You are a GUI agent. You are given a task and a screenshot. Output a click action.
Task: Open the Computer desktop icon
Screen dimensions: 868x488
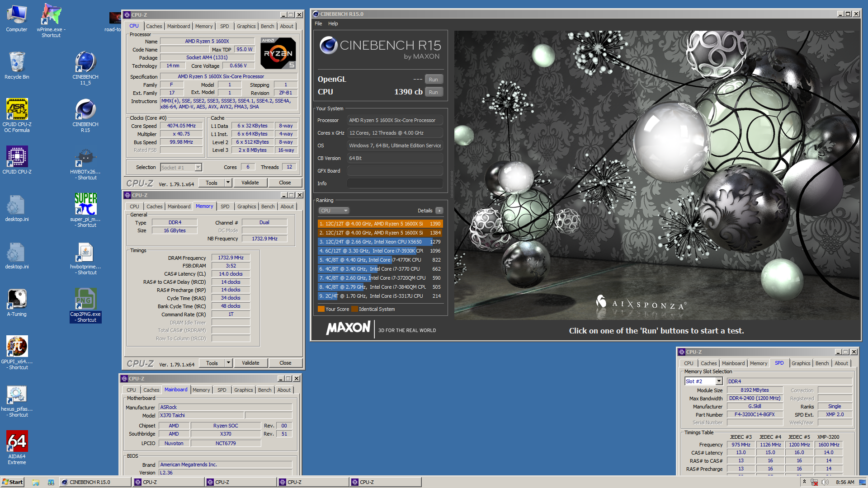pos(17,18)
